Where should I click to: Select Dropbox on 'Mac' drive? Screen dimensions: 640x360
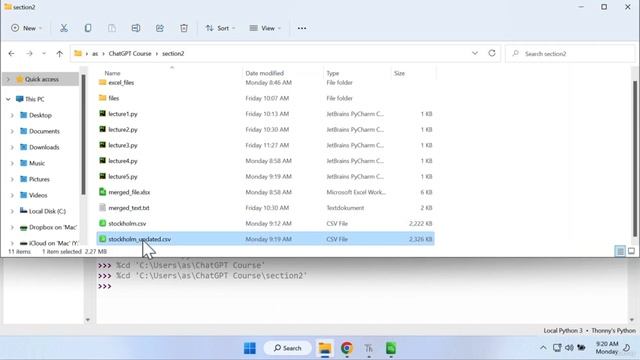click(53, 227)
